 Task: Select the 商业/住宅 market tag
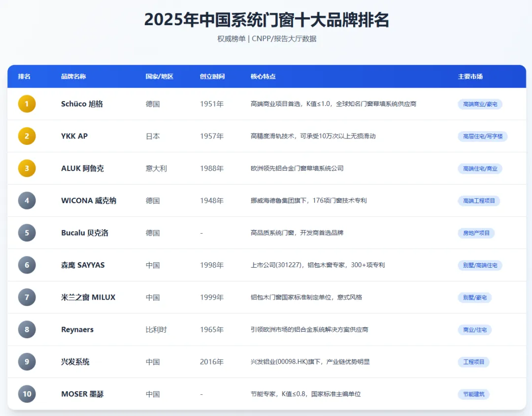coord(475,330)
